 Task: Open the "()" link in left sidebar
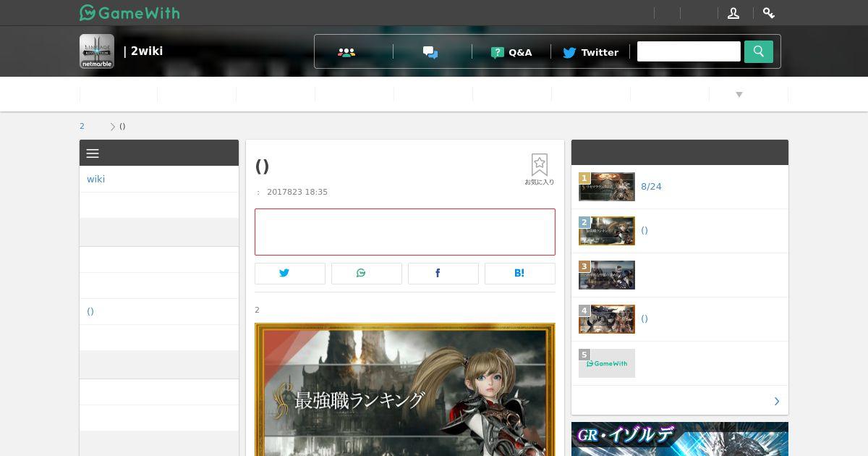pyautogui.click(x=90, y=311)
